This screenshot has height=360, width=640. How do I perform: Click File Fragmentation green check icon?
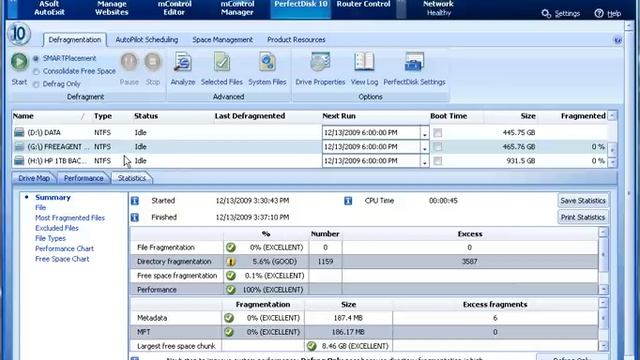click(231, 247)
